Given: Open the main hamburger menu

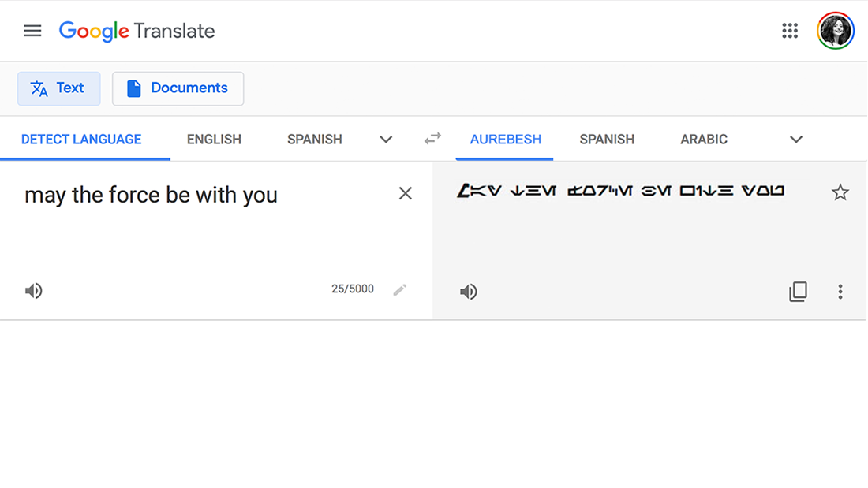Looking at the screenshot, I should 32,31.
